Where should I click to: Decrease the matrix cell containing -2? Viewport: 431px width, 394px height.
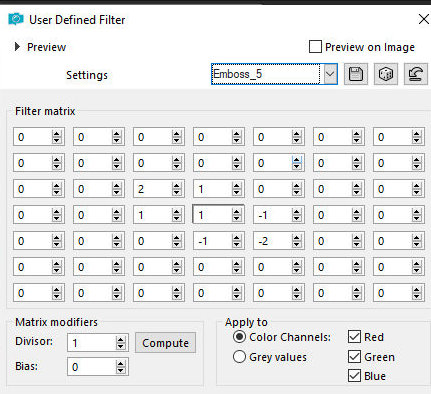click(x=297, y=244)
